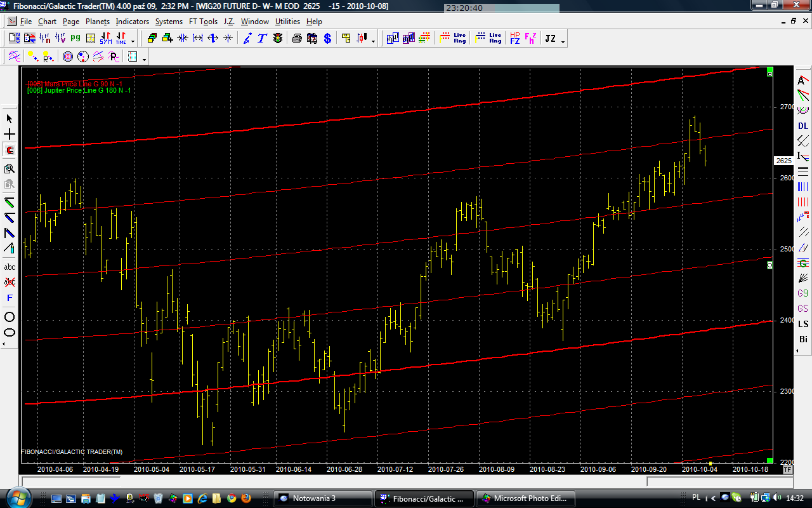The image size is (812, 508).
Task: Open the Planets menu
Action: coord(97,22)
